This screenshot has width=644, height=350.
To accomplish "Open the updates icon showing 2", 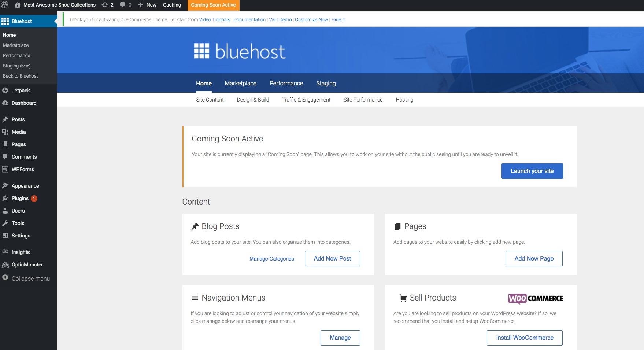I will coord(105,5).
